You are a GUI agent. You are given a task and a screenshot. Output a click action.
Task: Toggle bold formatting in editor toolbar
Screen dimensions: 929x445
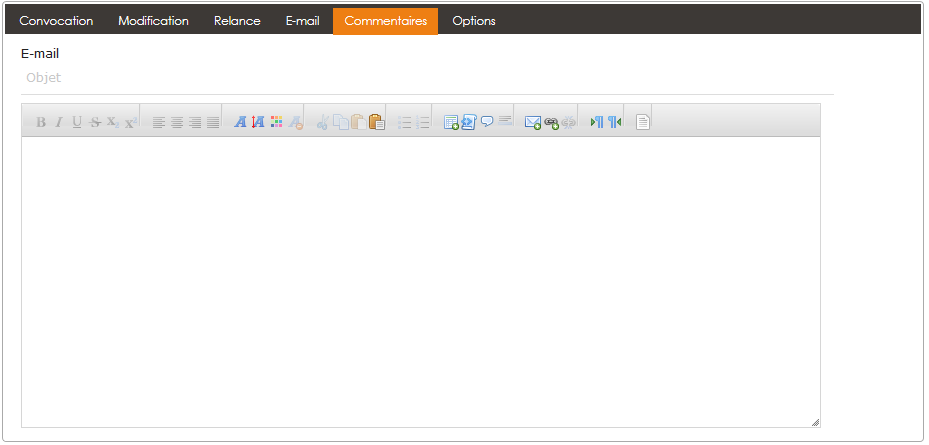(41, 122)
